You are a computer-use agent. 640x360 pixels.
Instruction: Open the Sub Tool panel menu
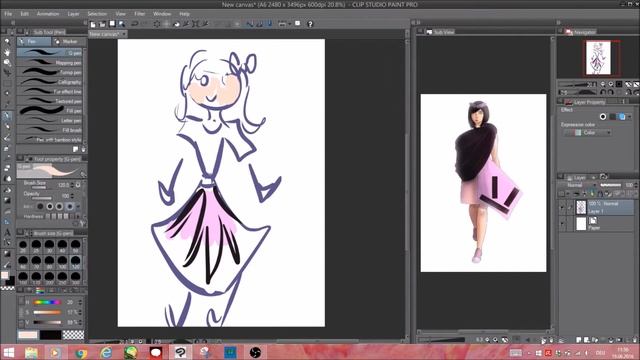20,32
